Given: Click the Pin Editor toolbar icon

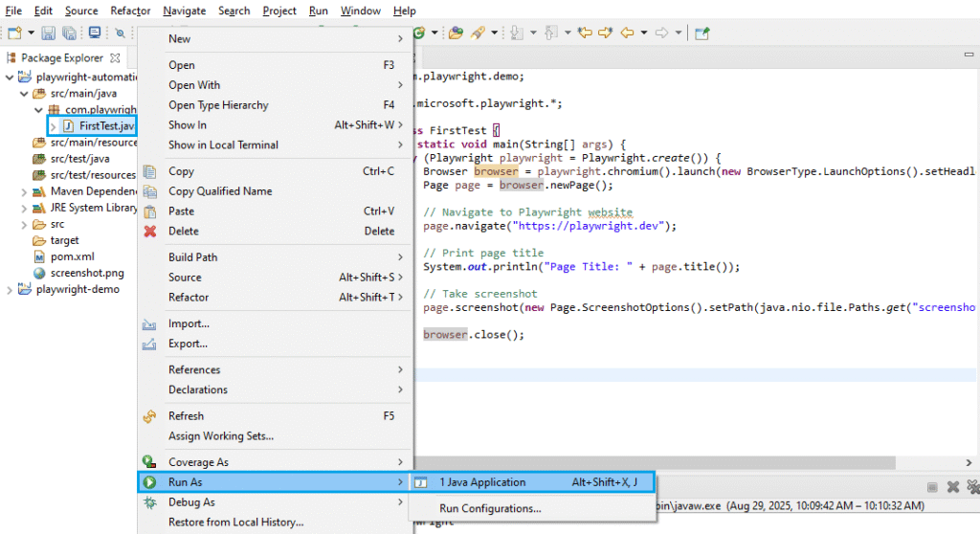Looking at the screenshot, I should pos(702,33).
